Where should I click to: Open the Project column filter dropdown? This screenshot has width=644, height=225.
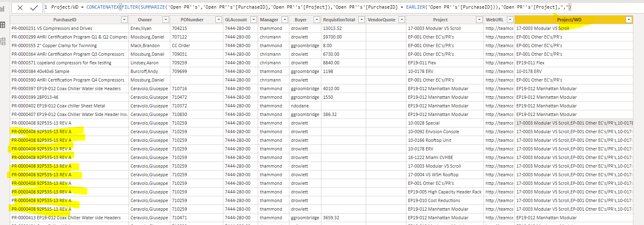click(479, 20)
